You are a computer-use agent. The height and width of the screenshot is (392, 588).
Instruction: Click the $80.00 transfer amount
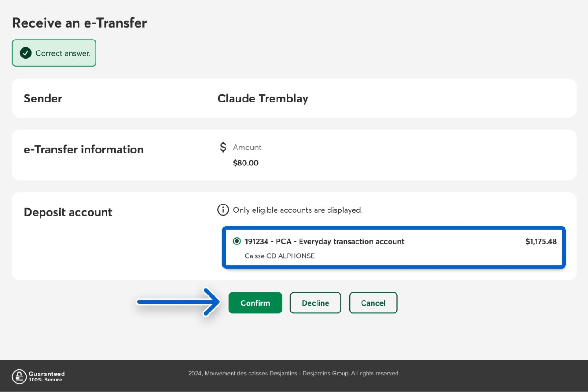coord(246,163)
